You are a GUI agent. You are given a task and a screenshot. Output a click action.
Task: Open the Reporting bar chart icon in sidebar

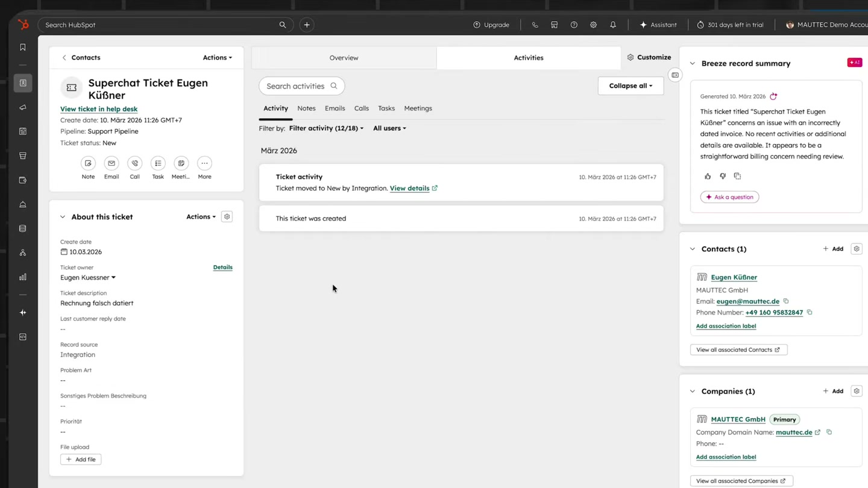pyautogui.click(x=23, y=277)
